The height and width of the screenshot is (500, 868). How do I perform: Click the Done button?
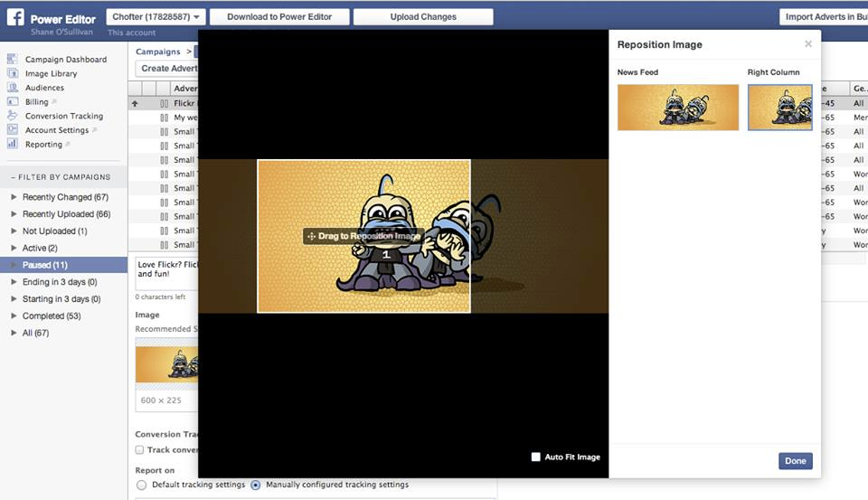click(x=796, y=461)
